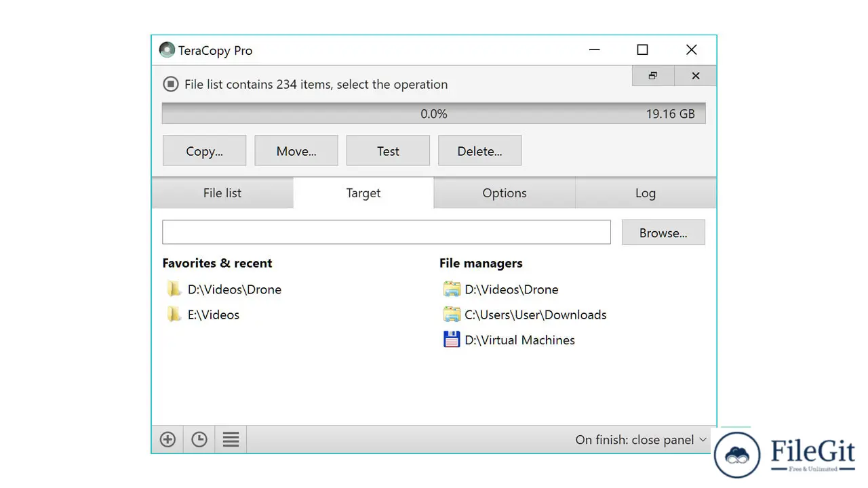868x488 pixels.
Task: Minimize the TeraCopy Pro window
Action: [595, 49]
